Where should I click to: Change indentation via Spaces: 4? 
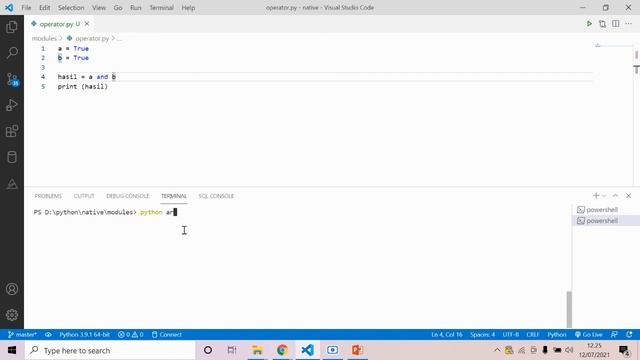coord(482,334)
